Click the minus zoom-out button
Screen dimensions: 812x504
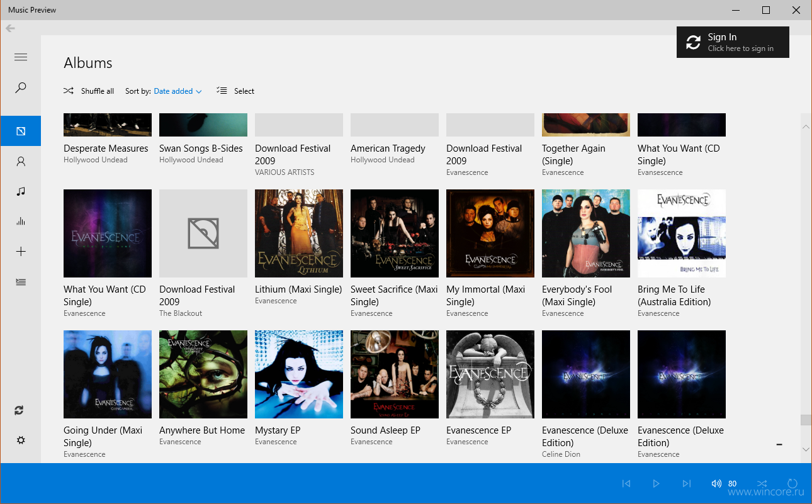[779, 444]
